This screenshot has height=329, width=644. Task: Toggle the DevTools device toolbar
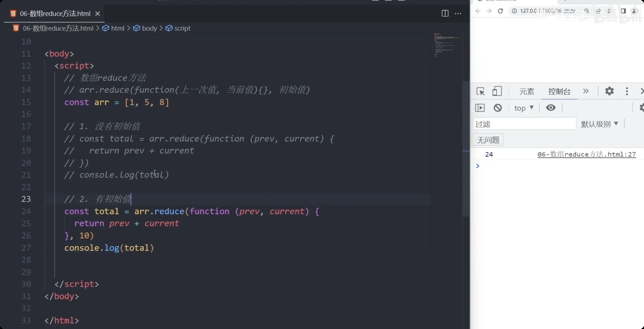tap(497, 91)
